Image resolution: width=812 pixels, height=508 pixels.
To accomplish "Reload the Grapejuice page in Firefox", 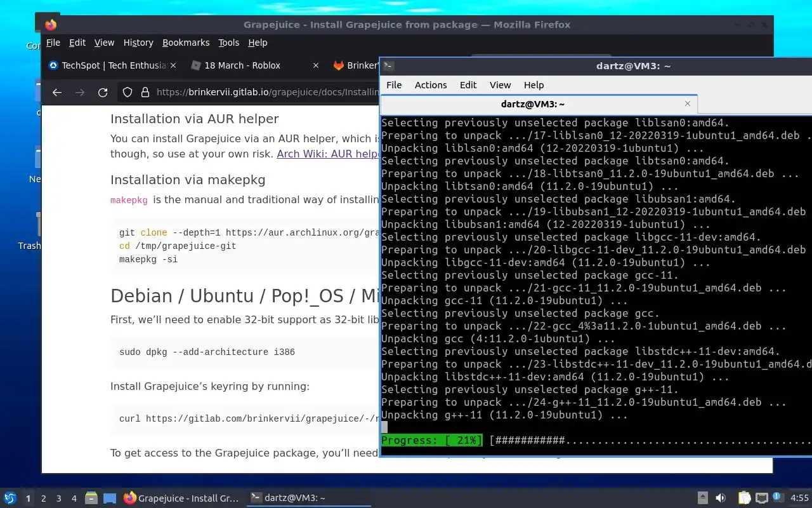I will point(103,92).
